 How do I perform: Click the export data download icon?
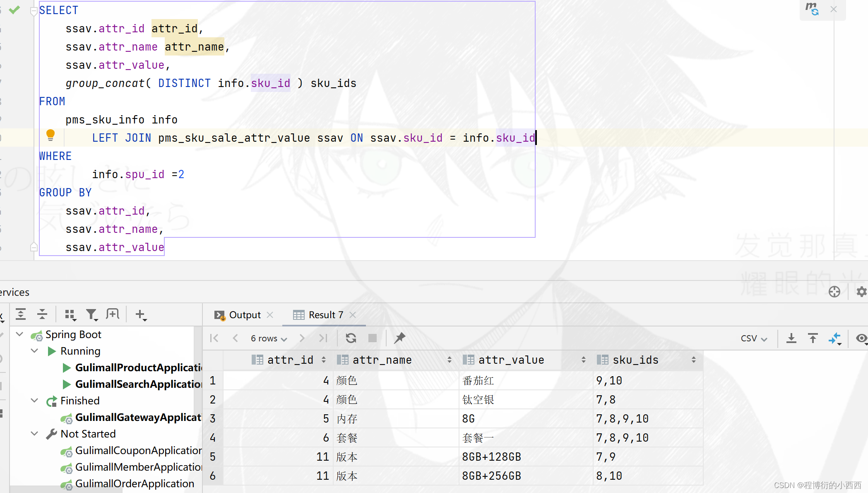(x=791, y=338)
